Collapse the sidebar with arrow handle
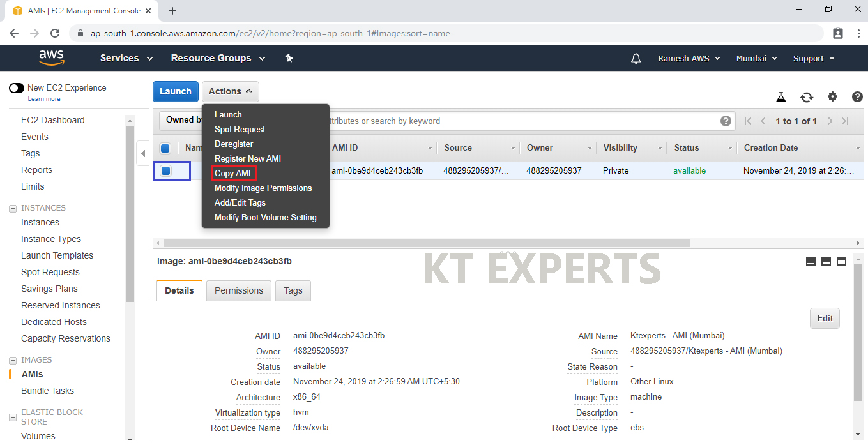The height and width of the screenshot is (445, 868). (x=143, y=153)
